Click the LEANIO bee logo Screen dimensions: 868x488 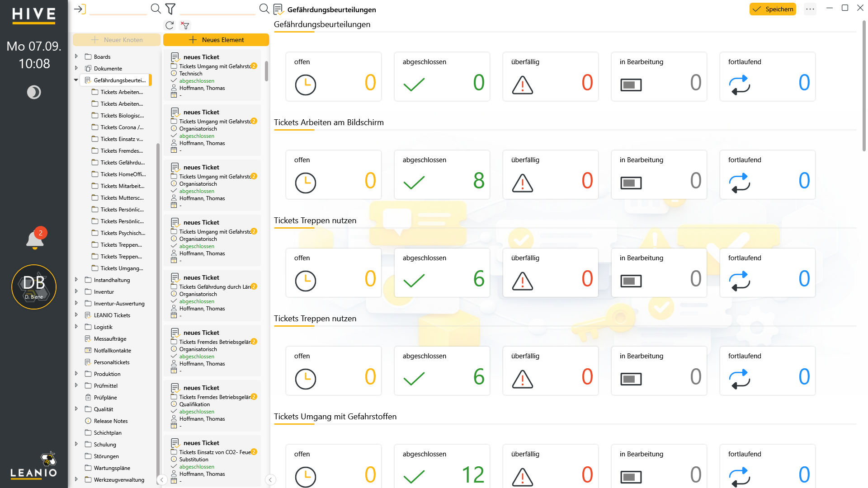(34, 465)
